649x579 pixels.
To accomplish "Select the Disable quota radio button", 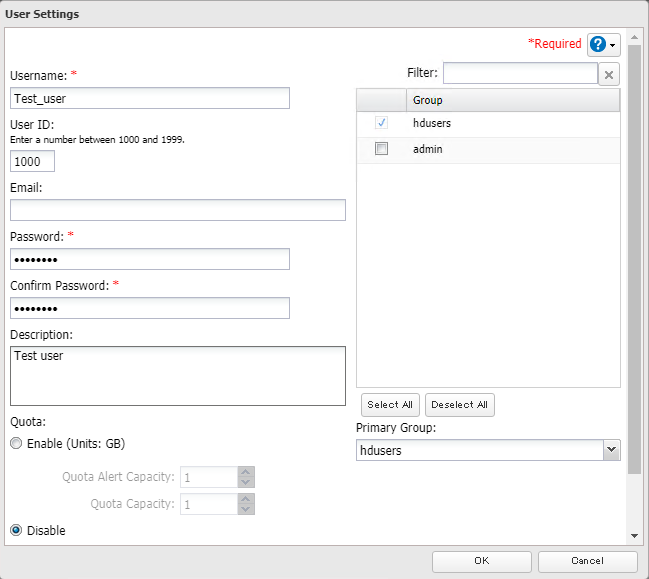I will [16, 531].
